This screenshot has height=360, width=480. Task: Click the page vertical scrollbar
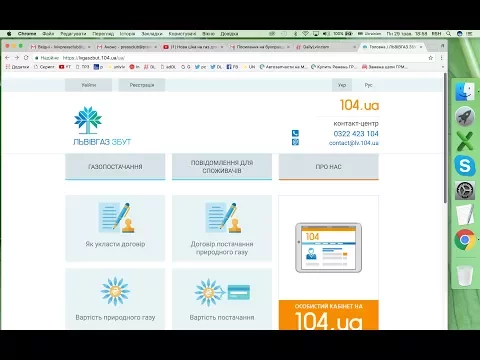click(445, 138)
